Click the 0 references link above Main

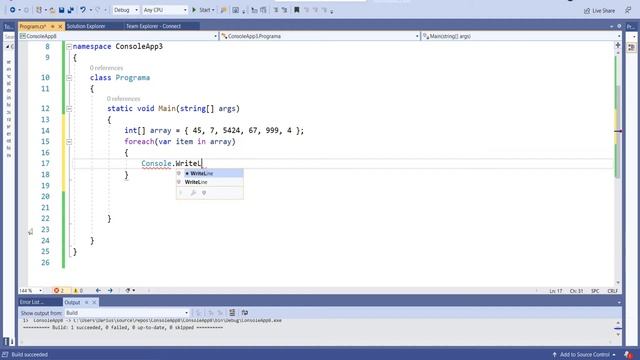tap(123, 99)
